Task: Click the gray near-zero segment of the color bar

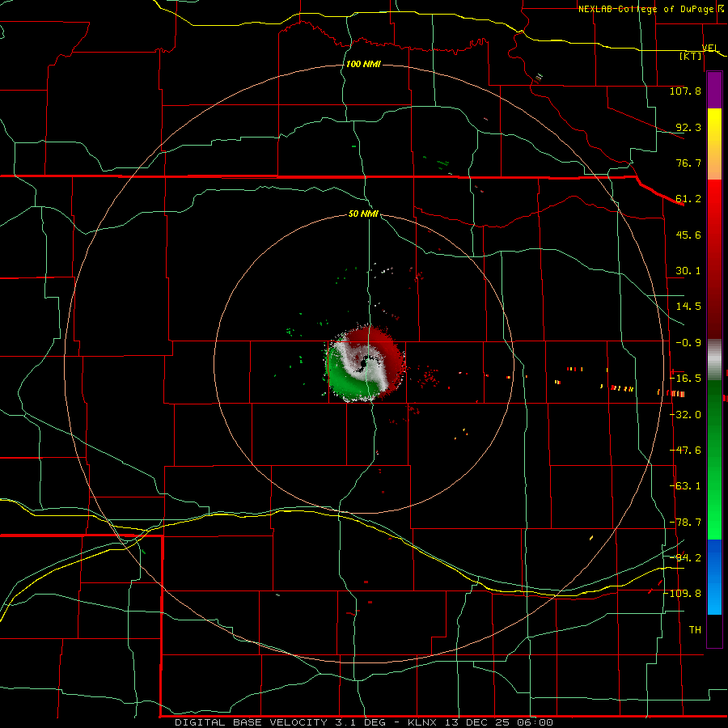Action: [x=714, y=359]
